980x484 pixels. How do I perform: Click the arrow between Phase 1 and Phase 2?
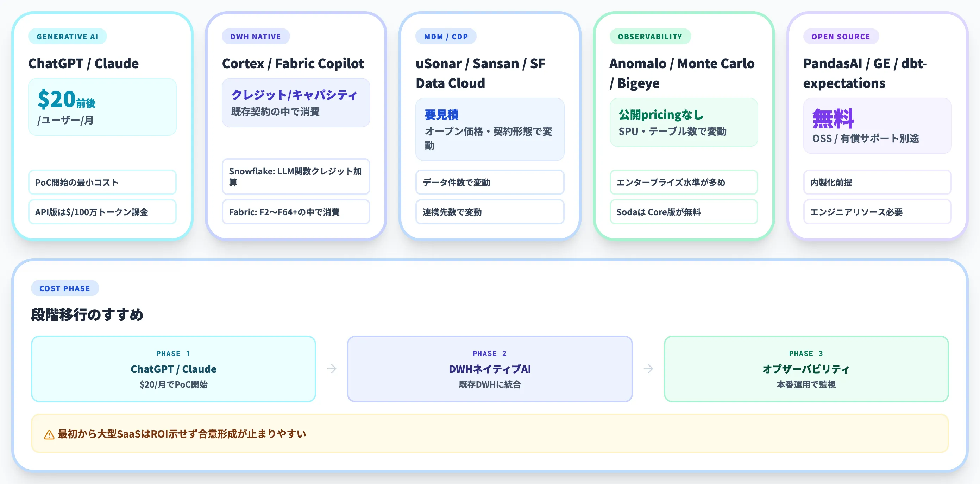pyautogui.click(x=331, y=368)
